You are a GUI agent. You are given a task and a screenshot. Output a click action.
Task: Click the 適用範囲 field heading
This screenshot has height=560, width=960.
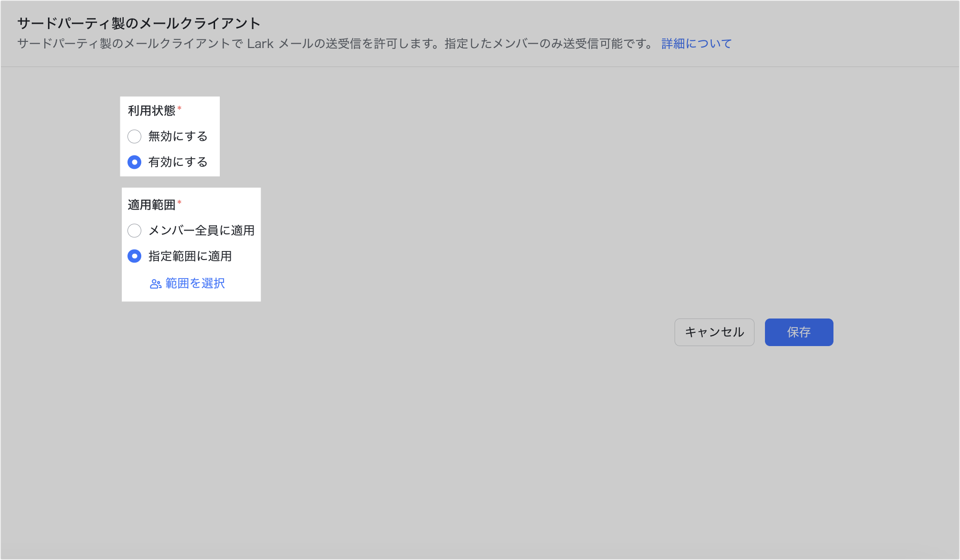point(151,205)
